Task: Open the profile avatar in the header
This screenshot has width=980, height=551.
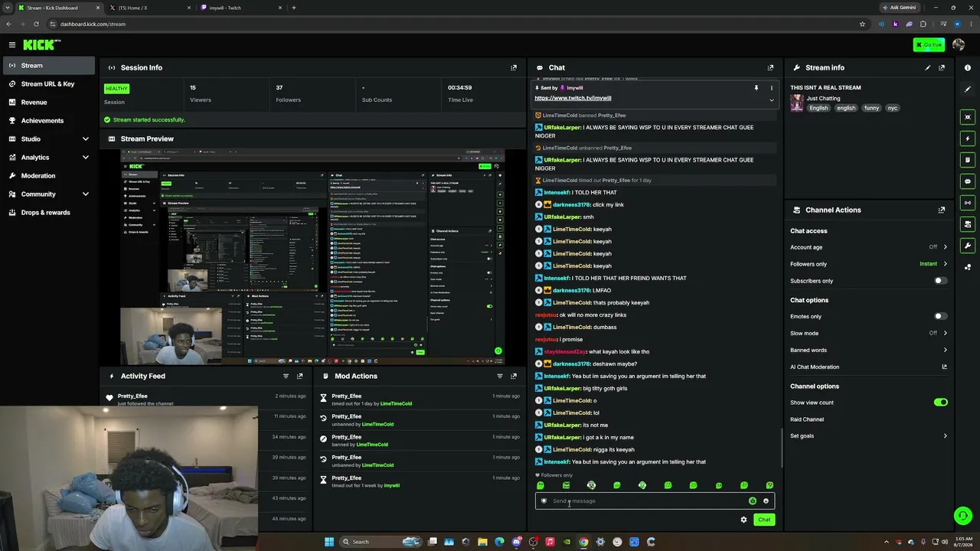Action: [x=959, y=44]
